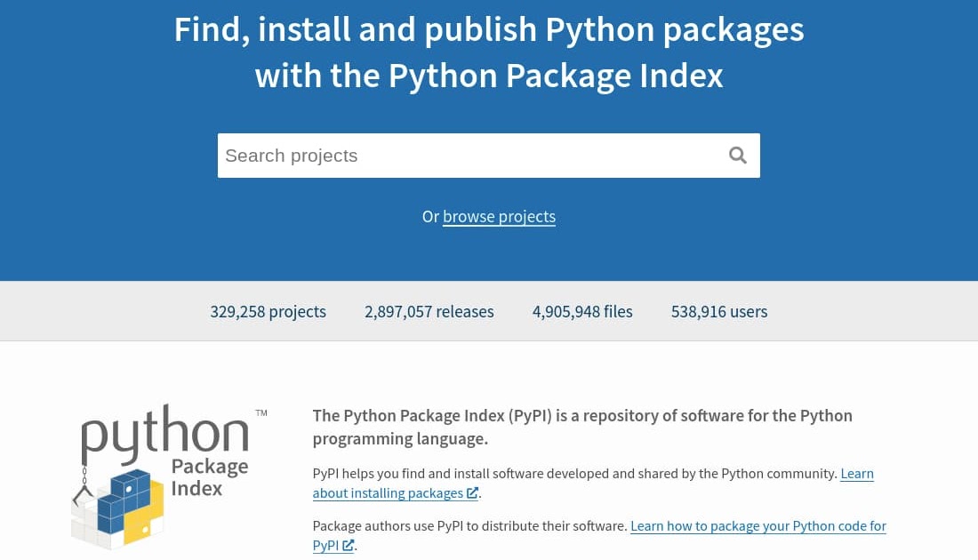The height and width of the screenshot is (560, 978).
Task: Click the Package Index text in the logo
Action: tap(209, 477)
